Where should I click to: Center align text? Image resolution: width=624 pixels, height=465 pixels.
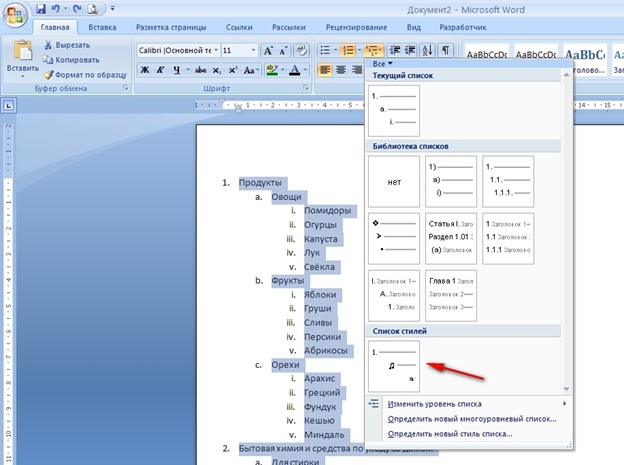[341, 70]
